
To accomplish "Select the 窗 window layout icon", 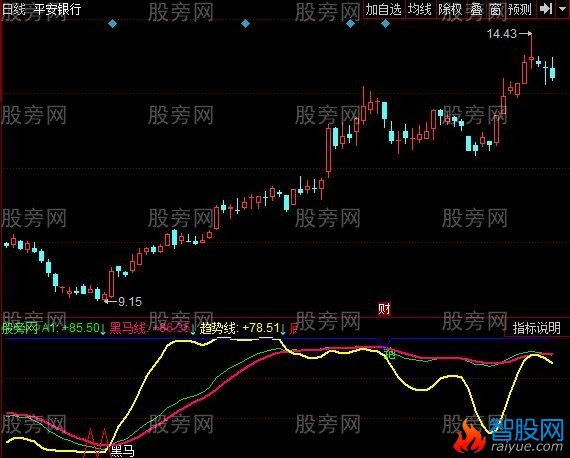I will tap(495, 9).
